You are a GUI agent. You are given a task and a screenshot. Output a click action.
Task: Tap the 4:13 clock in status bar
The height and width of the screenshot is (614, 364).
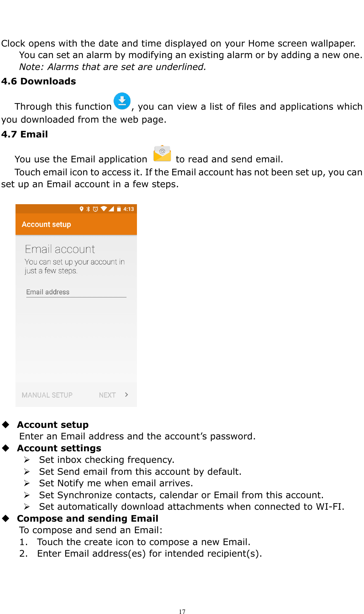click(129, 209)
